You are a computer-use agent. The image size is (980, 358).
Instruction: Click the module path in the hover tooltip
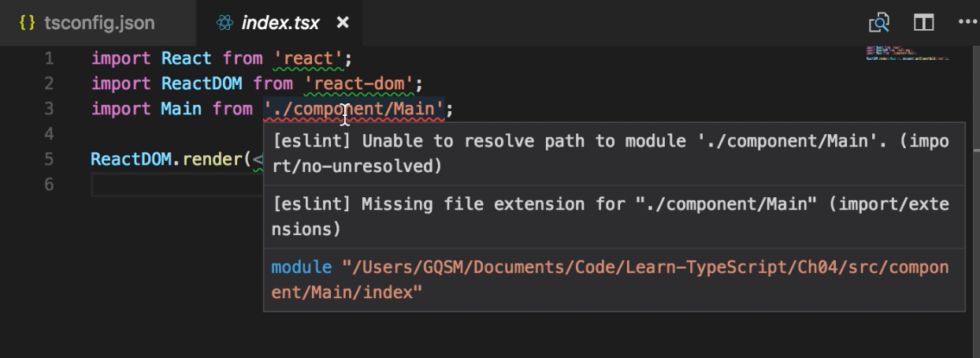pyautogui.click(x=611, y=280)
